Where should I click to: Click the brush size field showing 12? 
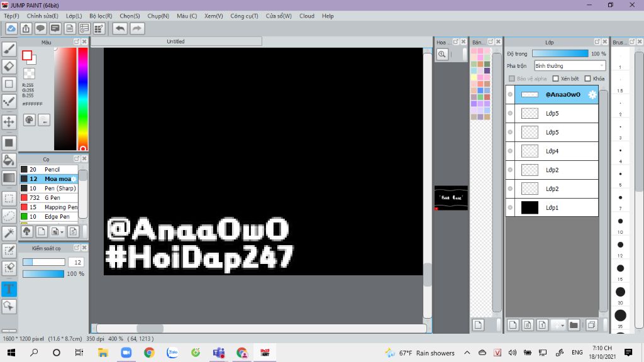coord(76,262)
